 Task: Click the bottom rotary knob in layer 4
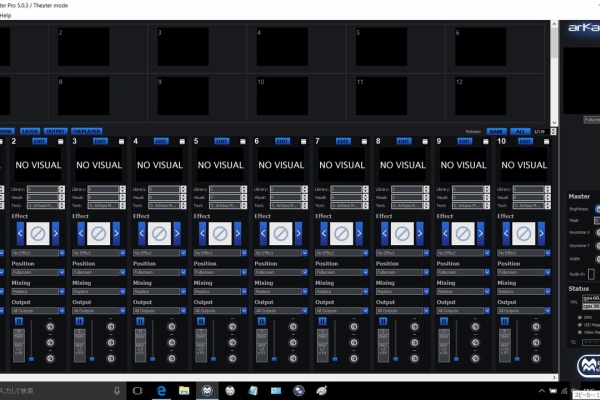tap(172, 358)
